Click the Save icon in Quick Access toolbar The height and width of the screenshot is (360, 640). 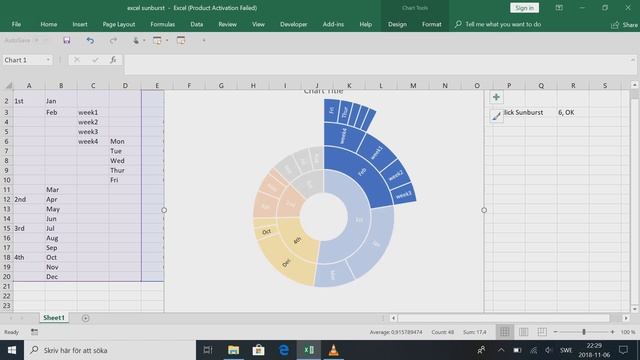pyautogui.click(x=67, y=40)
